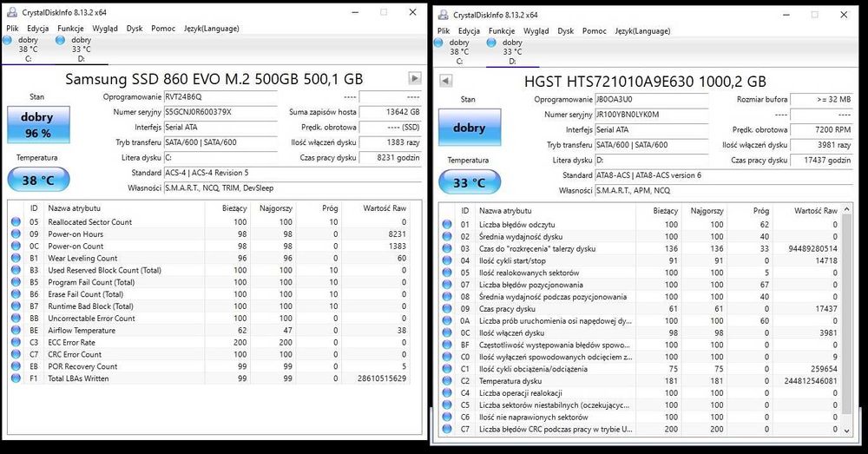Open the Pomoc menu in the Samsung window
The height and width of the screenshot is (454, 868).
[163, 29]
